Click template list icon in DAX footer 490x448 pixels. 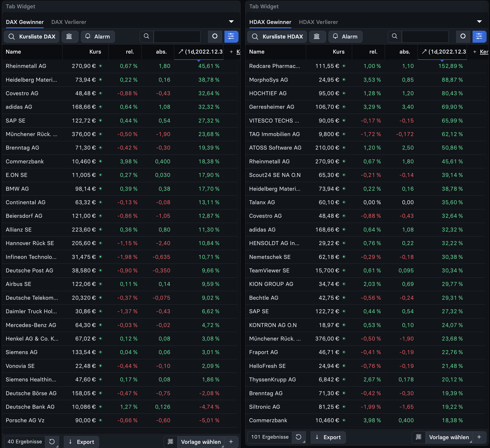pyautogui.click(x=170, y=442)
